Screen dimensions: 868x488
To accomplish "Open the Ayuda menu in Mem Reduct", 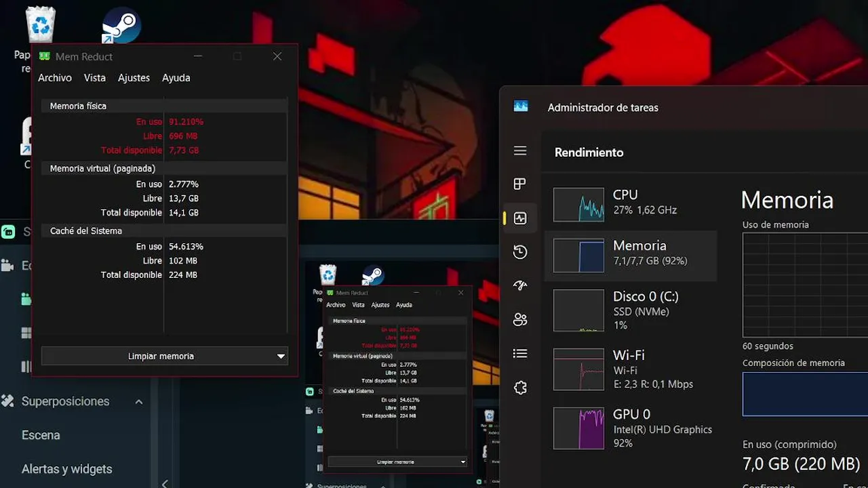I will 176,78.
